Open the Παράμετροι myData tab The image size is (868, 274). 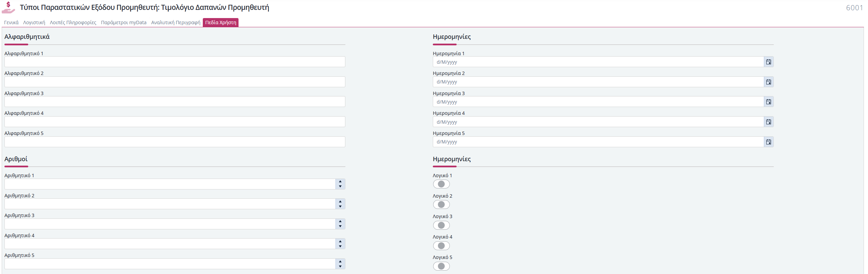coord(124,22)
